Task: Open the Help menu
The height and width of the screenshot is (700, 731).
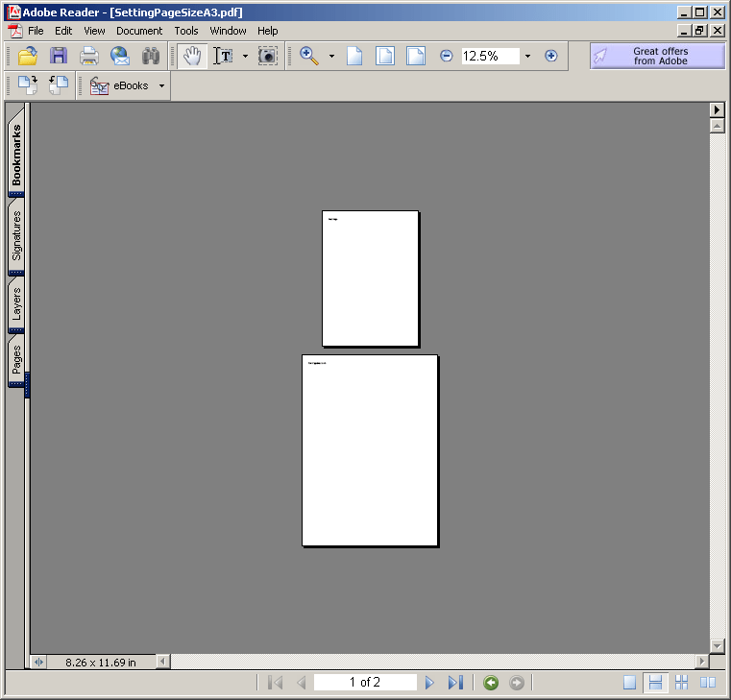Action: point(268,31)
